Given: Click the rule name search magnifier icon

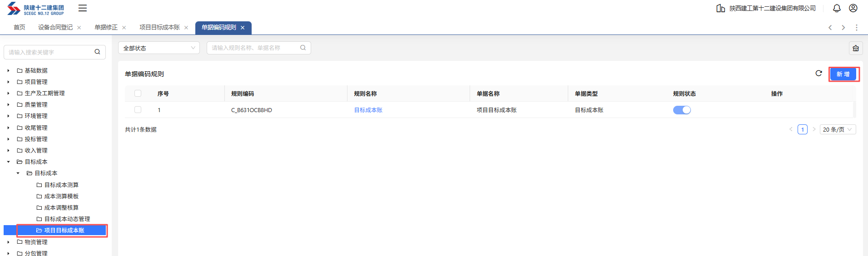Looking at the screenshot, I should [x=303, y=48].
